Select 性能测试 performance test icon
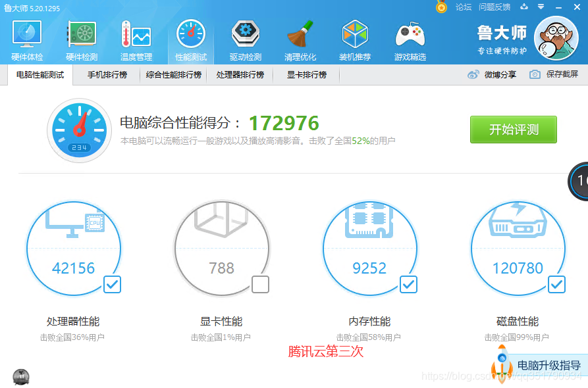This screenshot has height=388, width=588. pyautogui.click(x=191, y=34)
